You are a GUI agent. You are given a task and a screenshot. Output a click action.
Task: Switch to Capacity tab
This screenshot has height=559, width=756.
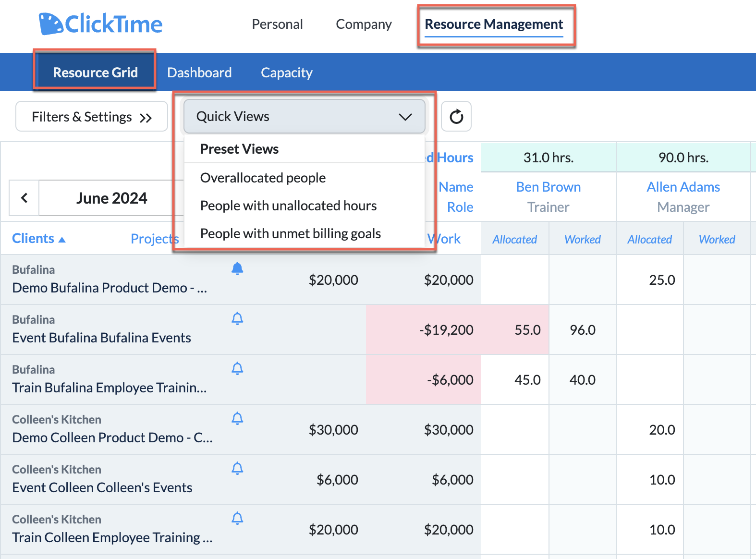(287, 73)
